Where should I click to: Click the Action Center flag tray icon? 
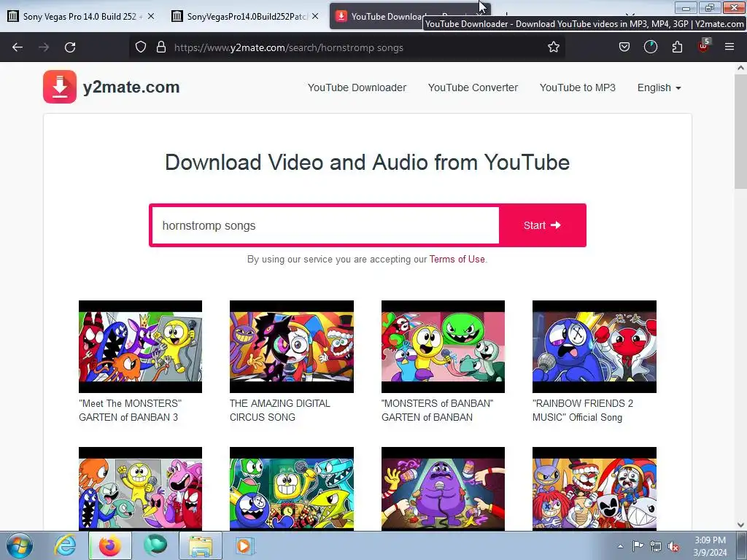[638, 546]
